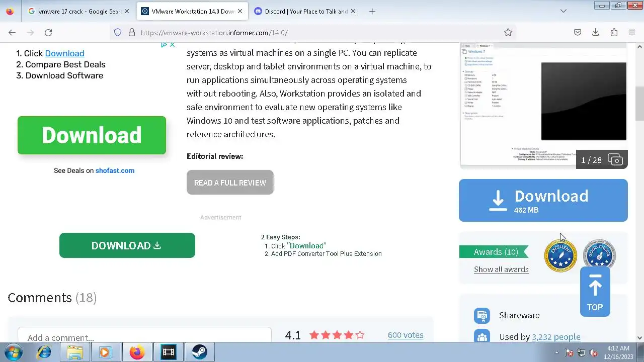Close the vmware 17 crack Google tab

point(126,11)
